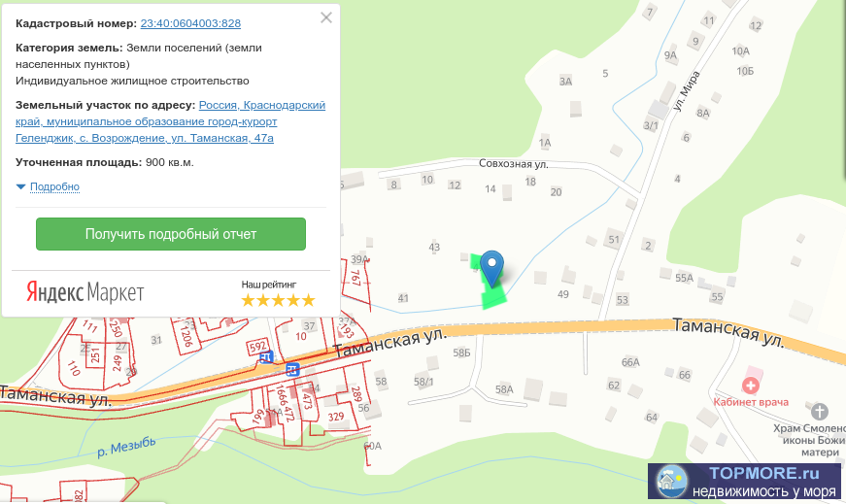
Task: Expand the Подробно details section
Action: [x=54, y=186]
